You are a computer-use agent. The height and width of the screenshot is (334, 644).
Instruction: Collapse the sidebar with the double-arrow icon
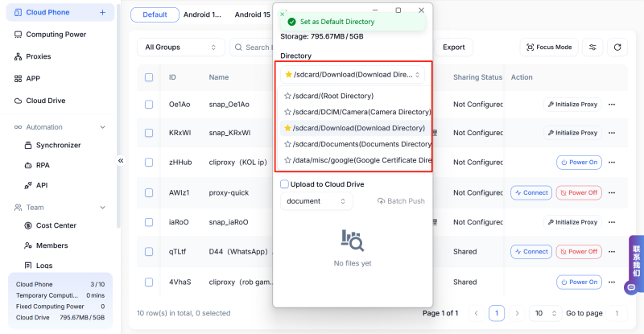[x=122, y=161]
